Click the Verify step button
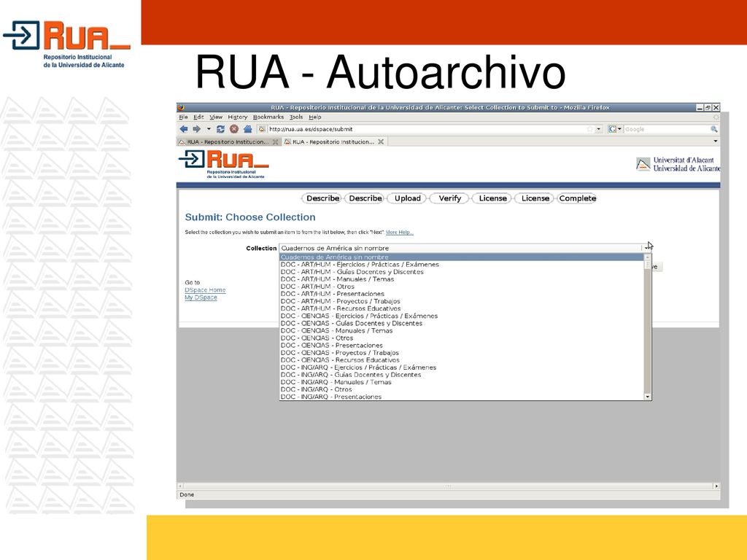The height and width of the screenshot is (560, 747). (449, 198)
